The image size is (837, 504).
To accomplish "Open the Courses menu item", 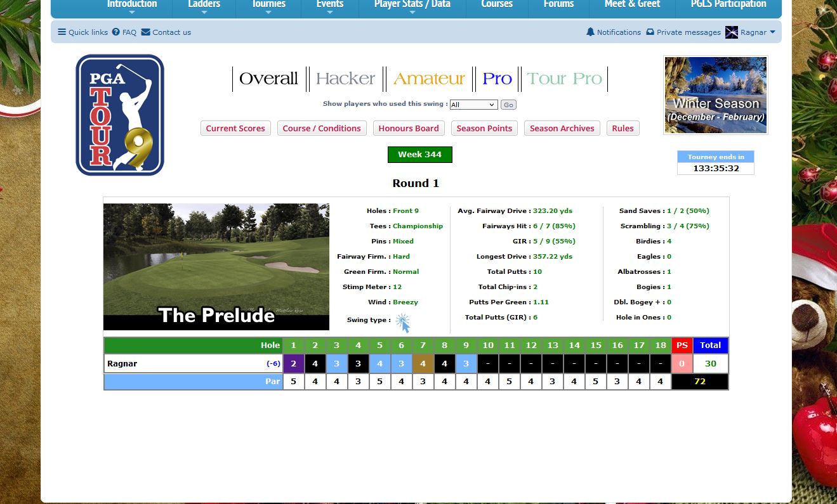I will pos(497,5).
